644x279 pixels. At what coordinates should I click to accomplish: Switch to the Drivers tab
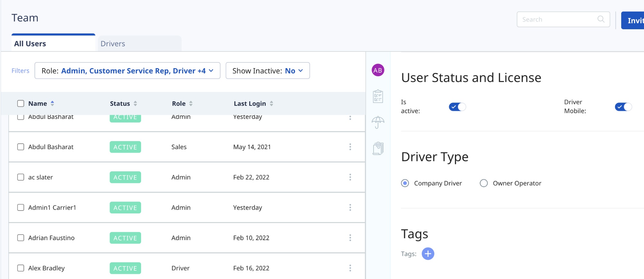tap(140, 43)
